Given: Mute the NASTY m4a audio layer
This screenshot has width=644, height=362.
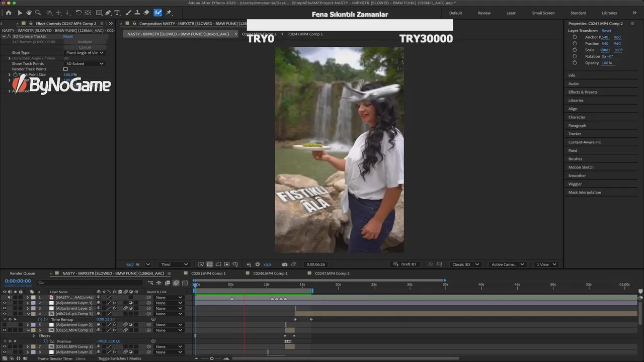Looking at the screenshot, I should click(10, 298).
